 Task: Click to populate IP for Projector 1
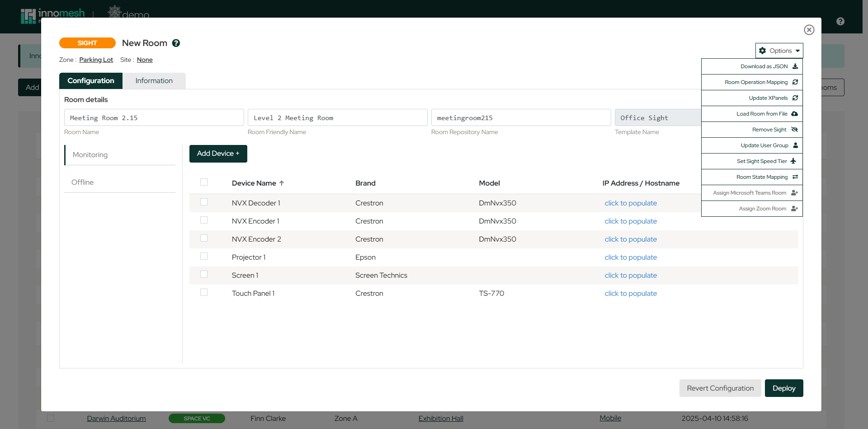click(x=631, y=257)
